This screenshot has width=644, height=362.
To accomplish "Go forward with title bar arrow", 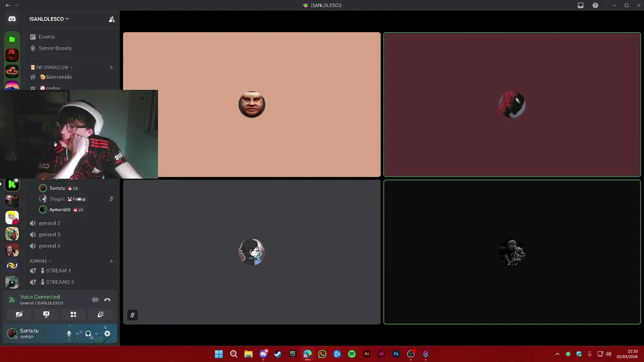I will 16,6.
